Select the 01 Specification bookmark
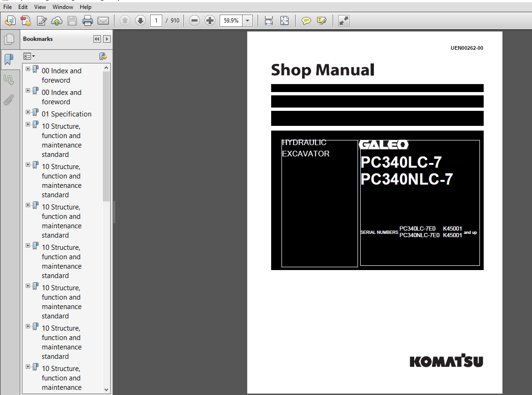The image size is (532, 395). (x=67, y=114)
